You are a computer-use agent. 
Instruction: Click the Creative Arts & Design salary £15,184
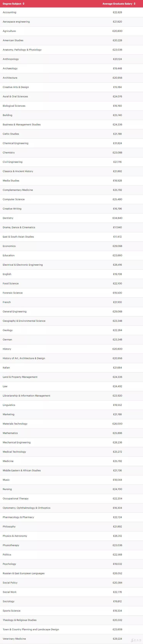coord(117,87)
